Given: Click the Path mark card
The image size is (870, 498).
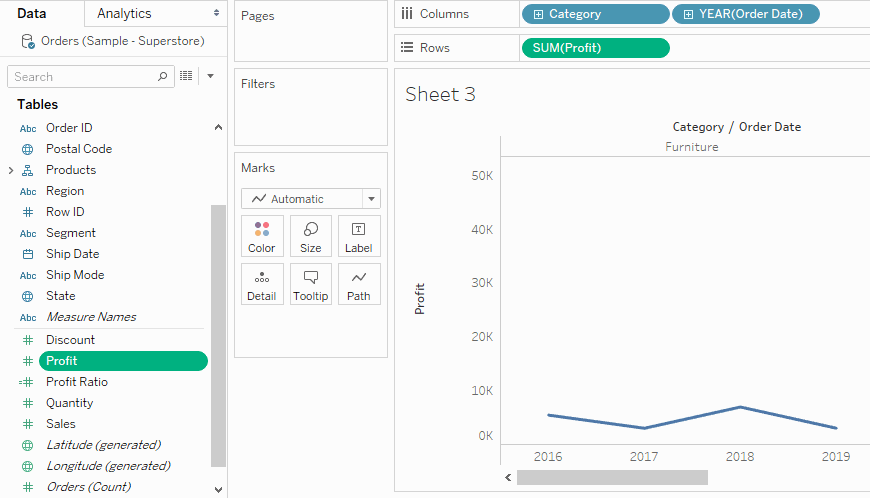Looking at the screenshot, I should click(x=359, y=284).
